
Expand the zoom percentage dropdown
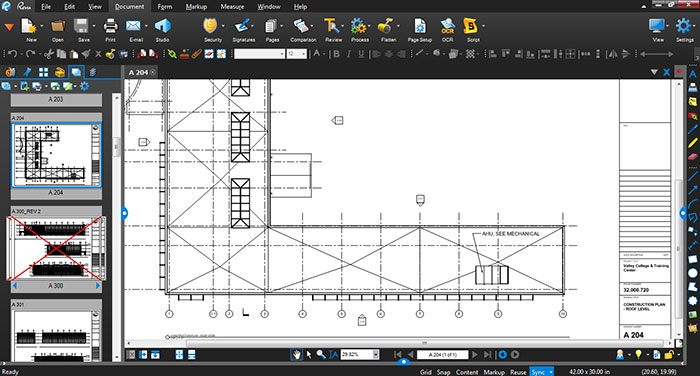376,355
